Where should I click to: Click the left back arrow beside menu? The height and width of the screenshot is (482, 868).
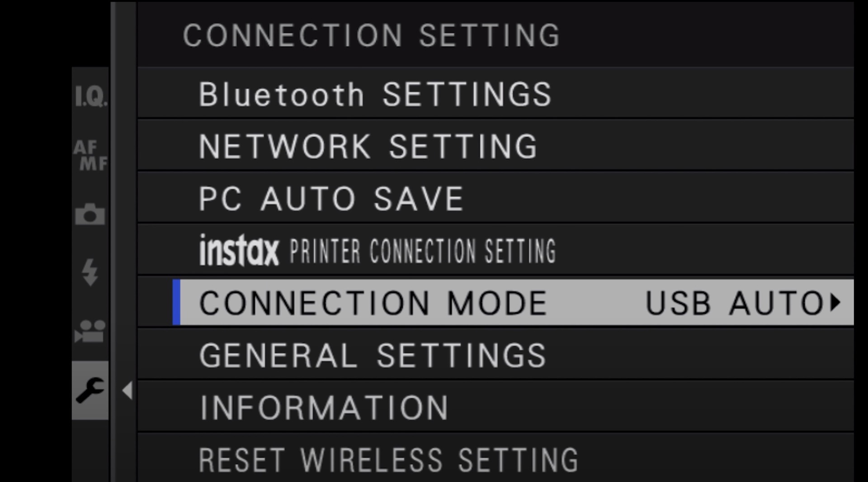127,391
